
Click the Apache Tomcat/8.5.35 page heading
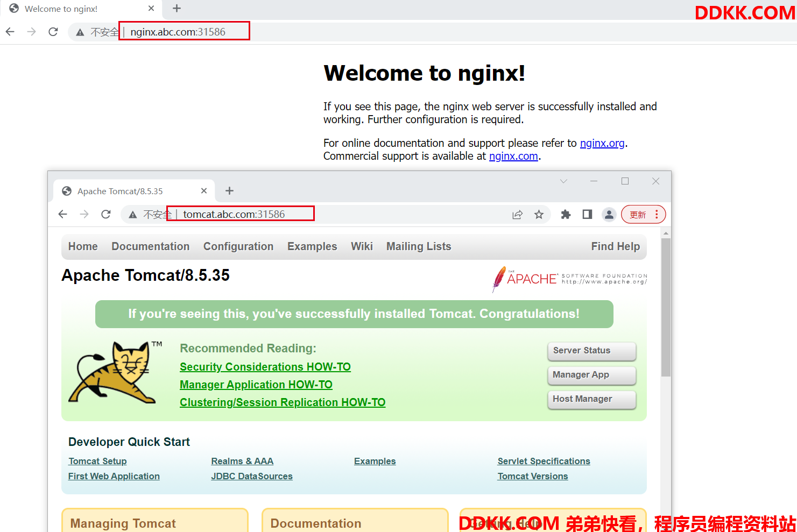tap(145, 275)
